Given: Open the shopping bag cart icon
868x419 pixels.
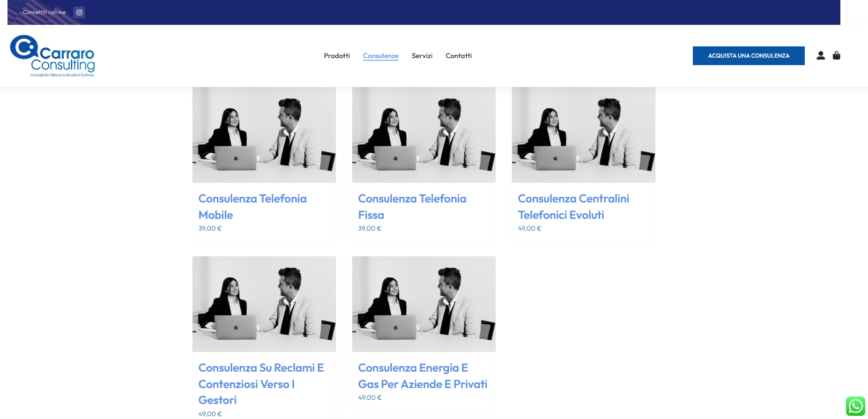Looking at the screenshot, I should 837,55.
